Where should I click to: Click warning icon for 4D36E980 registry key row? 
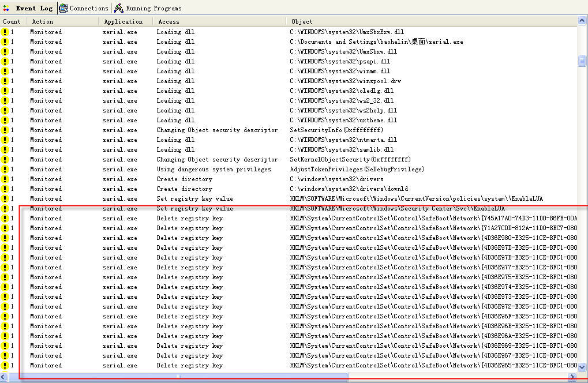pos(5,238)
